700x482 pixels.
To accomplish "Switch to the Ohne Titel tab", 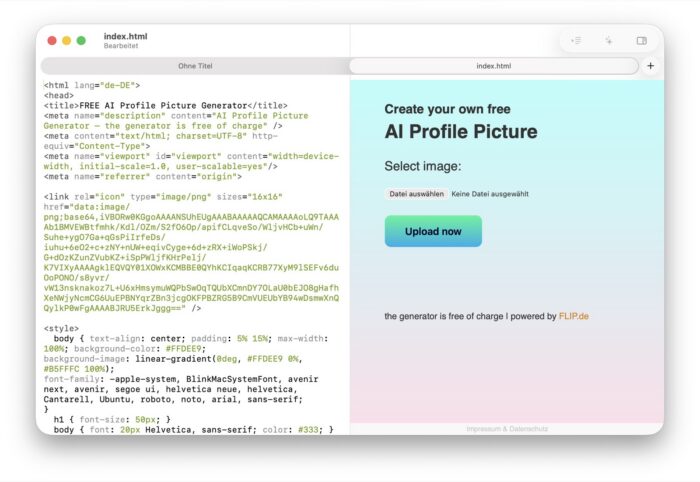I will pos(195,66).
